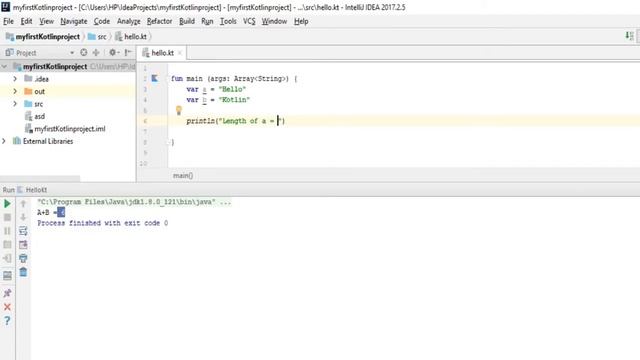Click the yellow intention lightbulb icon

pyautogui.click(x=178, y=110)
